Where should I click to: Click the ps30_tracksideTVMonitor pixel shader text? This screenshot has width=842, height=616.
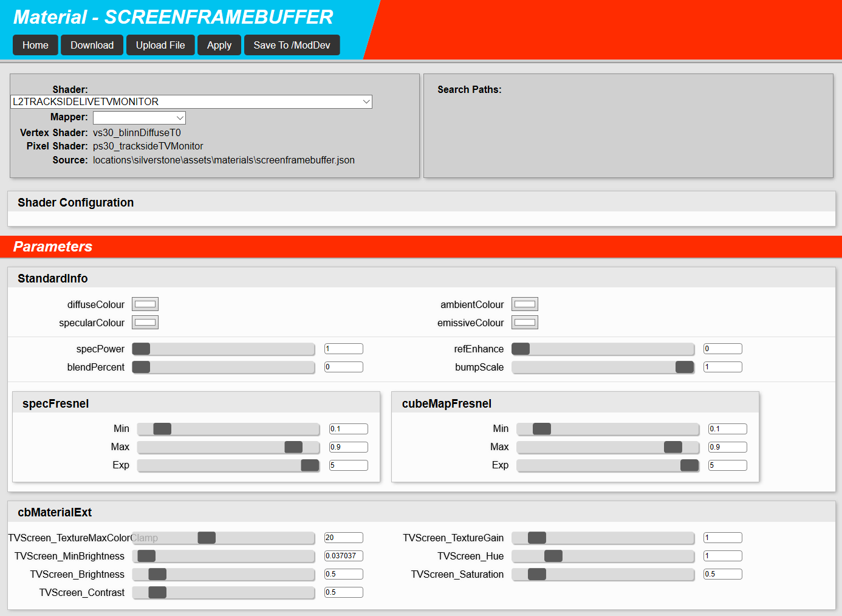(x=148, y=146)
